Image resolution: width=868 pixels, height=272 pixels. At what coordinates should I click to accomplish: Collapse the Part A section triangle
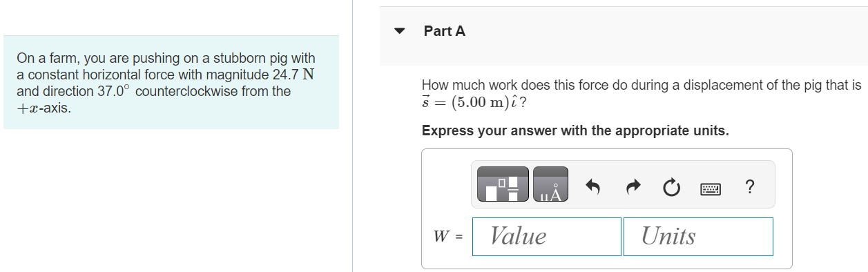[x=399, y=31]
